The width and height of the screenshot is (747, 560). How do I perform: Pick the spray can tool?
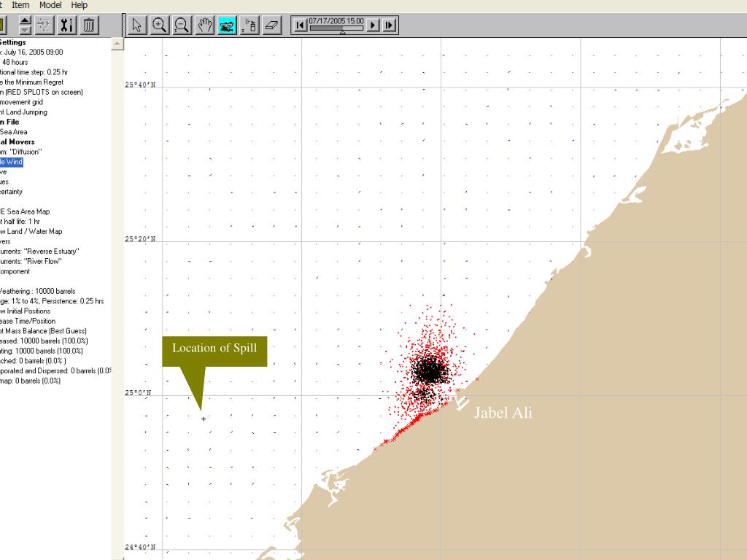(249, 26)
